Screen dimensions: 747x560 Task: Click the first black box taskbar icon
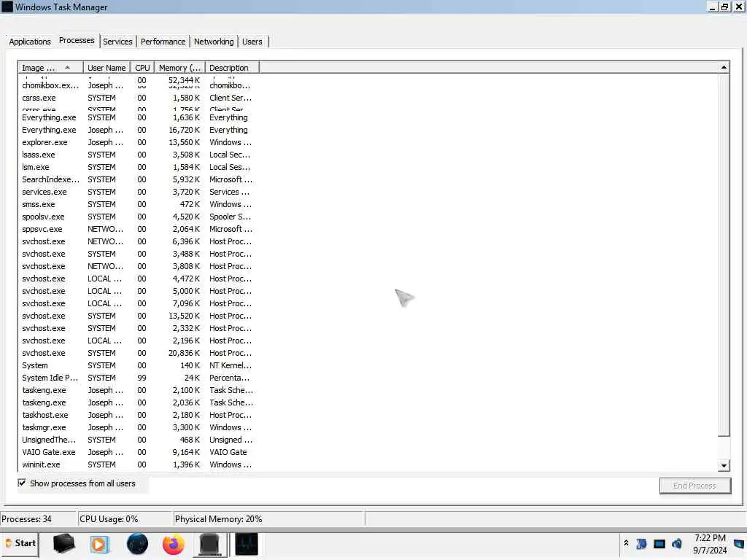(64, 544)
